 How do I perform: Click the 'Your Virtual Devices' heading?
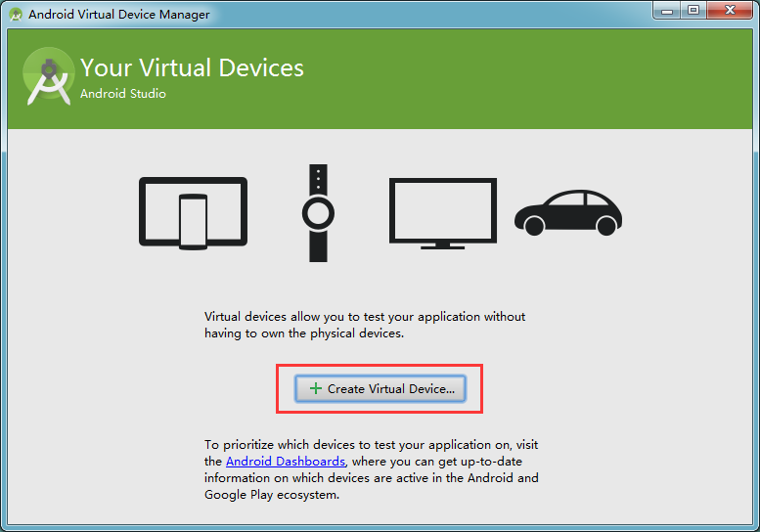point(192,67)
